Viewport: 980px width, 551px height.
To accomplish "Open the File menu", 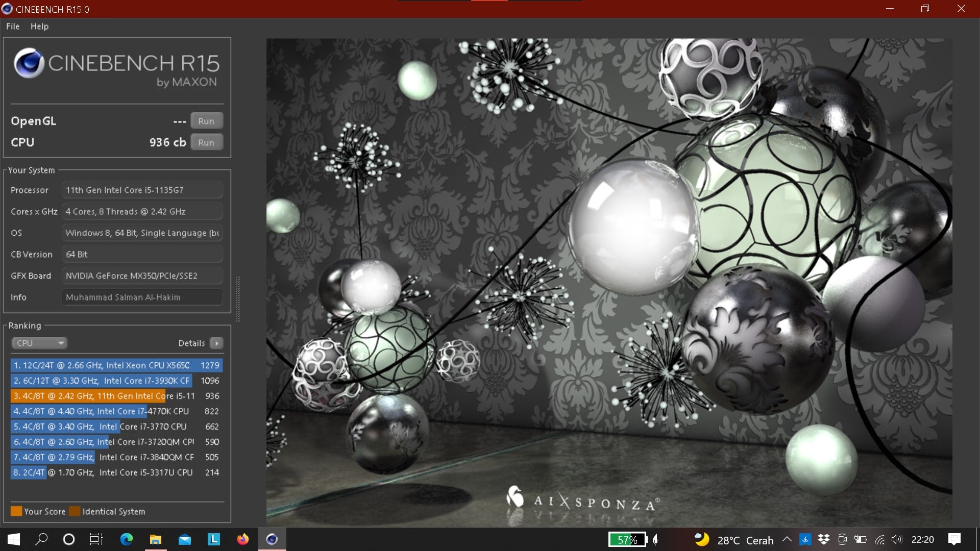I will click(x=13, y=27).
